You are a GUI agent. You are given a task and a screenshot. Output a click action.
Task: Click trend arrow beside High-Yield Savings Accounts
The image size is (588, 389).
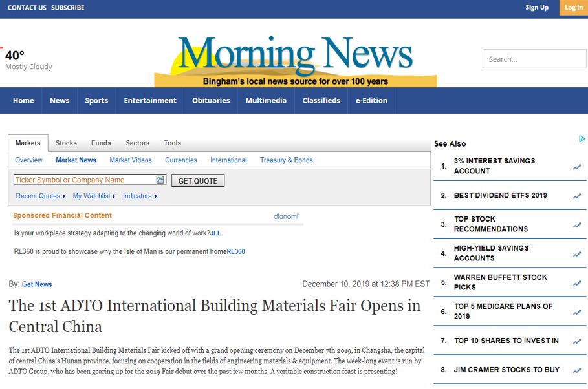click(x=577, y=254)
